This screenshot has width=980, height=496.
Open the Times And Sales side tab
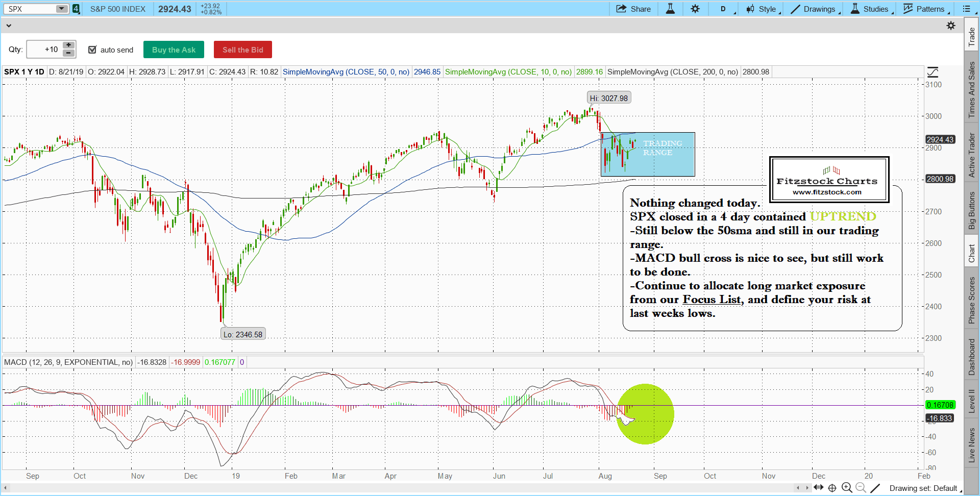971,90
